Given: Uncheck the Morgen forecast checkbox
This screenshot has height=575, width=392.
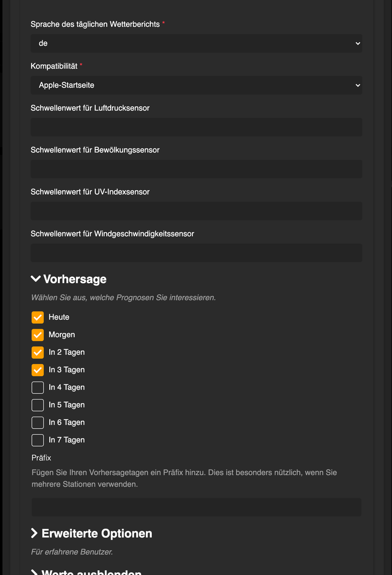Looking at the screenshot, I should [38, 334].
